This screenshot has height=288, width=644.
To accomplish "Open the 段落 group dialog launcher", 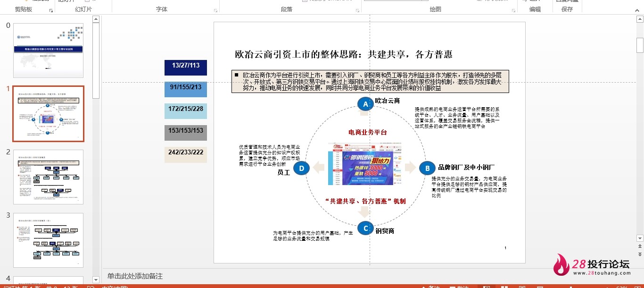I will [358, 10].
